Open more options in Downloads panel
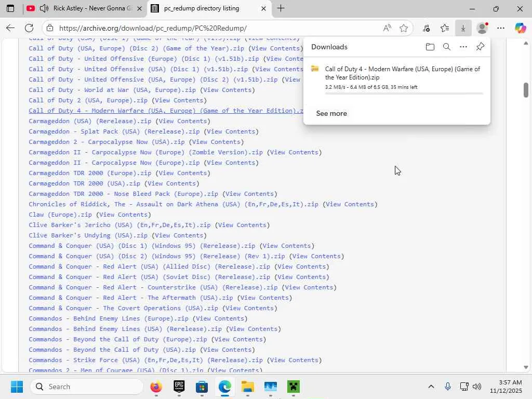532x399 pixels. coord(463,47)
